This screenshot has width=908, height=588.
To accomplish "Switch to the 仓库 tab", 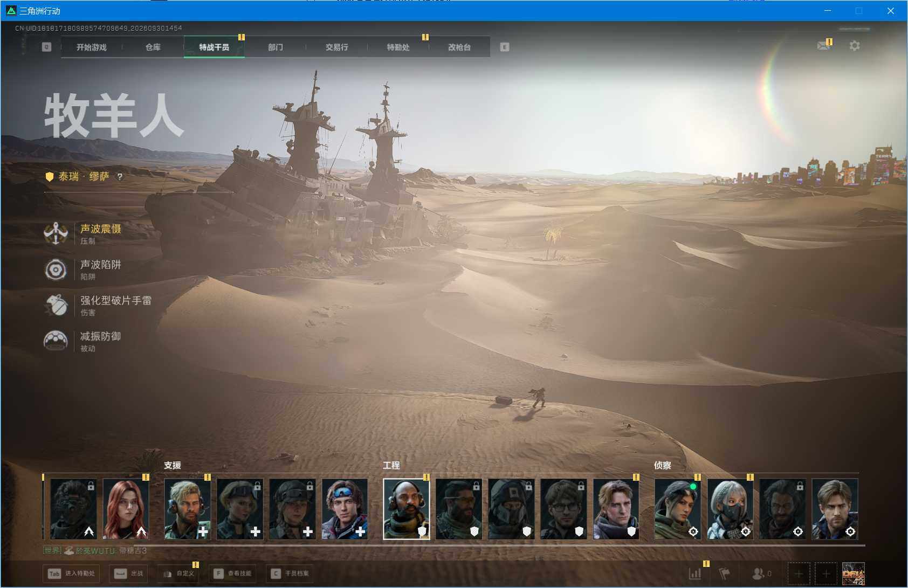I will [x=153, y=47].
